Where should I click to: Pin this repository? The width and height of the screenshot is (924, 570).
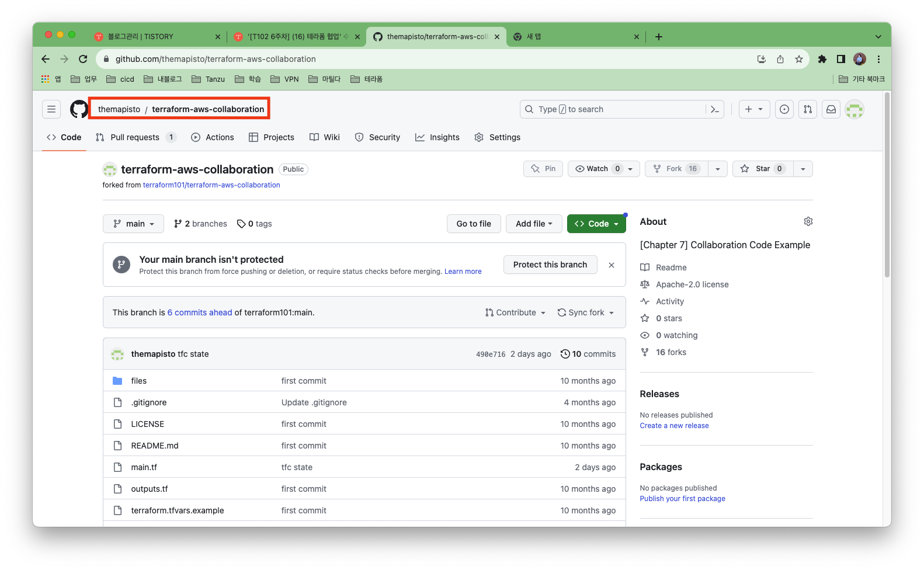click(x=543, y=169)
